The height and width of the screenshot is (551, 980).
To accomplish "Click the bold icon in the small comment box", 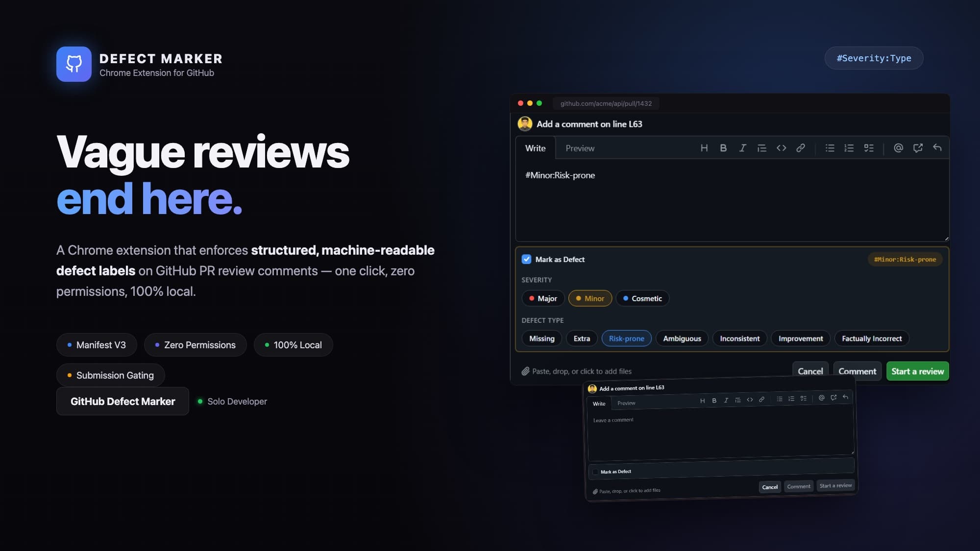I will point(714,401).
